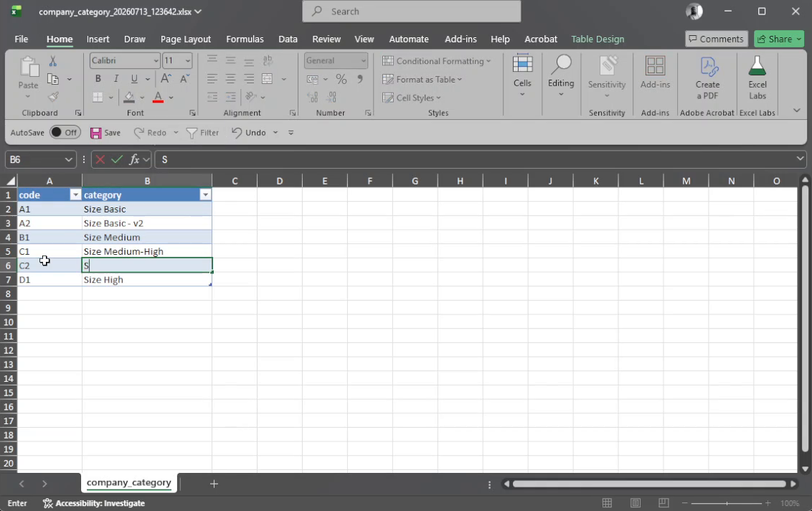Confirm entry with formula bar checkmark
The width and height of the screenshot is (812, 511).
click(117, 159)
